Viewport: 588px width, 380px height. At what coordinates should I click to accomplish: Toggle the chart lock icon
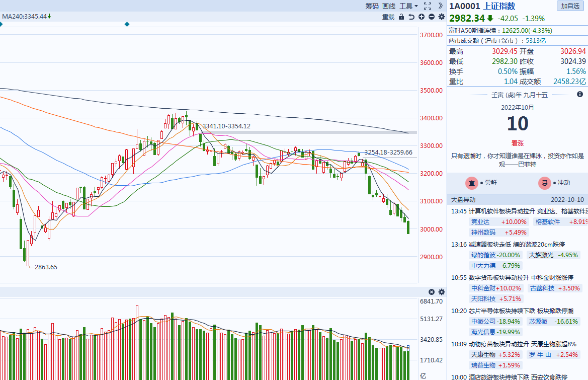401,17
